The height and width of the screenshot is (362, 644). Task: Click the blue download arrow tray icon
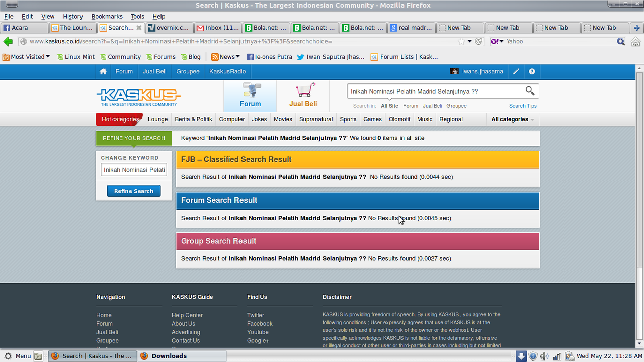pos(521,356)
